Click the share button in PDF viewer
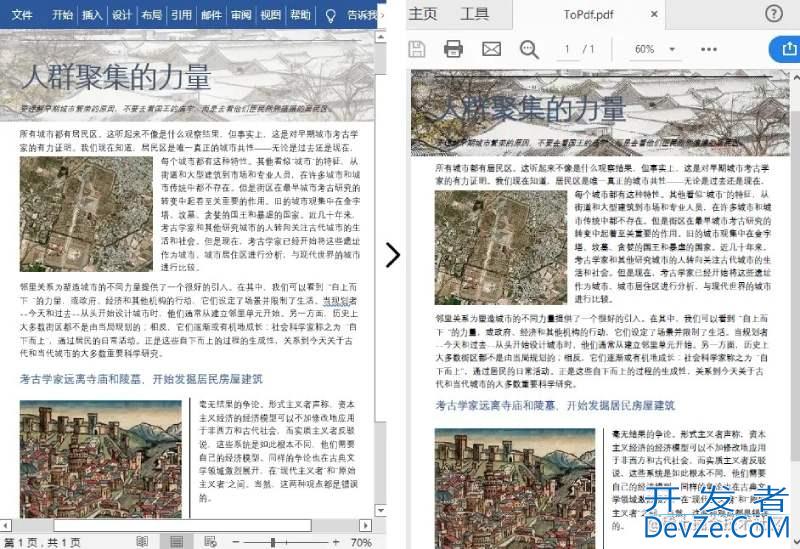Image resolution: width=800 pixels, height=549 pixels. pos(783,49)
